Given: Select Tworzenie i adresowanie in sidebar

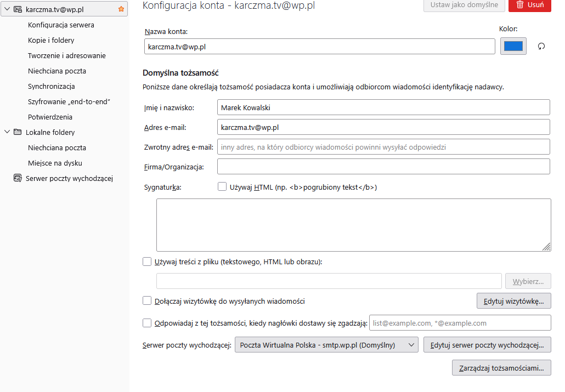Looking at the screenshot, I should pyautogui.click(x=67, y=55).
